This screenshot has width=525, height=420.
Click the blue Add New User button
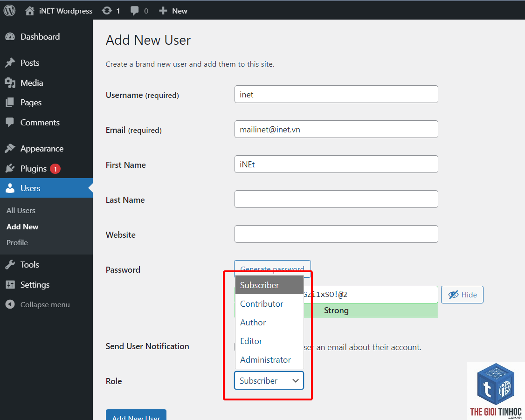[136, 415]
